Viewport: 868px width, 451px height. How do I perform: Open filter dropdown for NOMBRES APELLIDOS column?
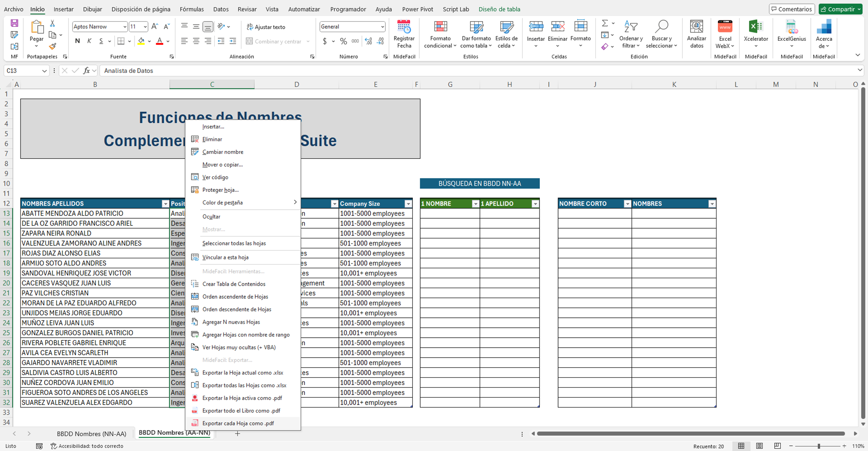point(165,204)
